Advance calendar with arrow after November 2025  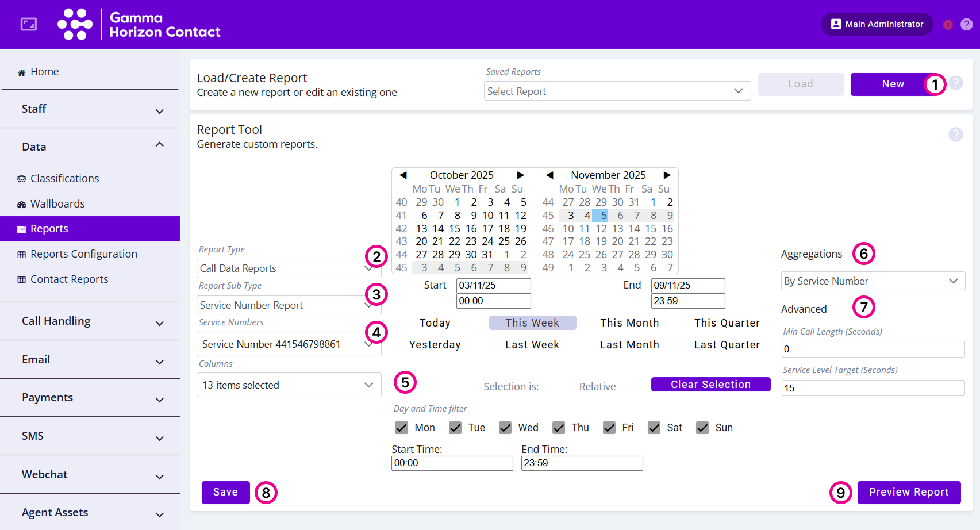click(x=667, y=175)
